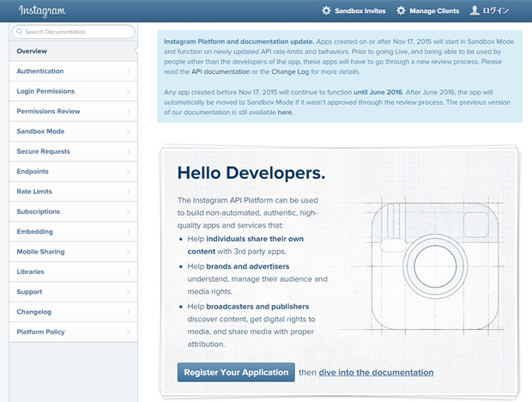Image resolution: width=532 pixels, height=402 pixels.
Task: Open the Permissions Review section
Action: coord(73,112)
